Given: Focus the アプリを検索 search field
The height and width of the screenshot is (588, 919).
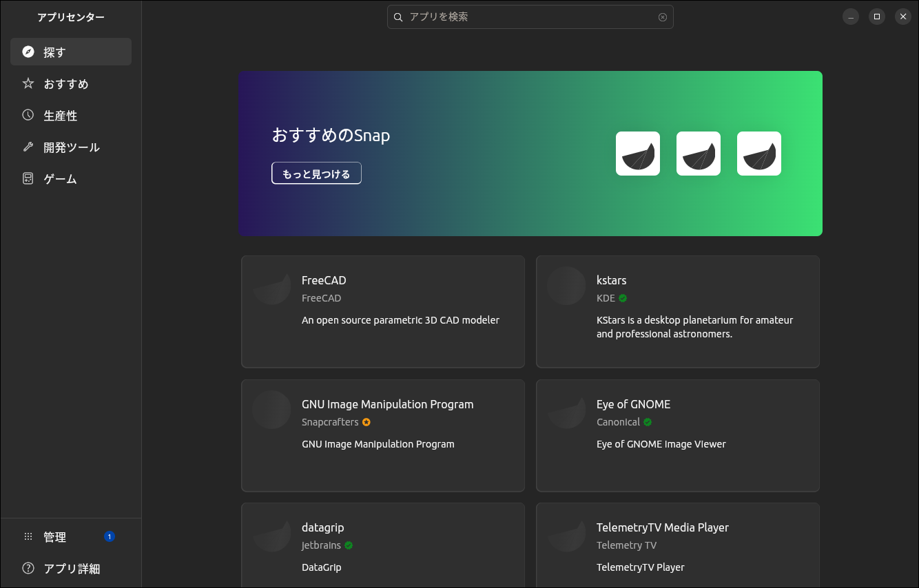Looking at the screenshot, I should (x=530, y=17).
